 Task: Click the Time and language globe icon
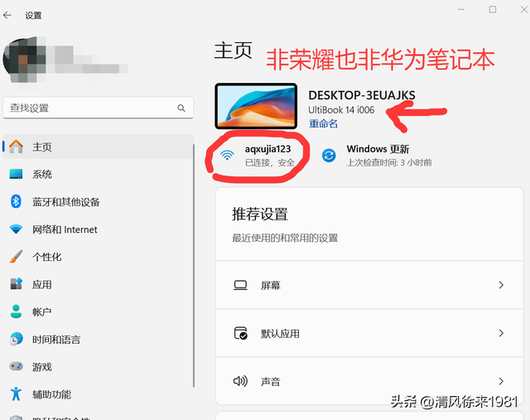pyautogui.click(x=16, y=339)
